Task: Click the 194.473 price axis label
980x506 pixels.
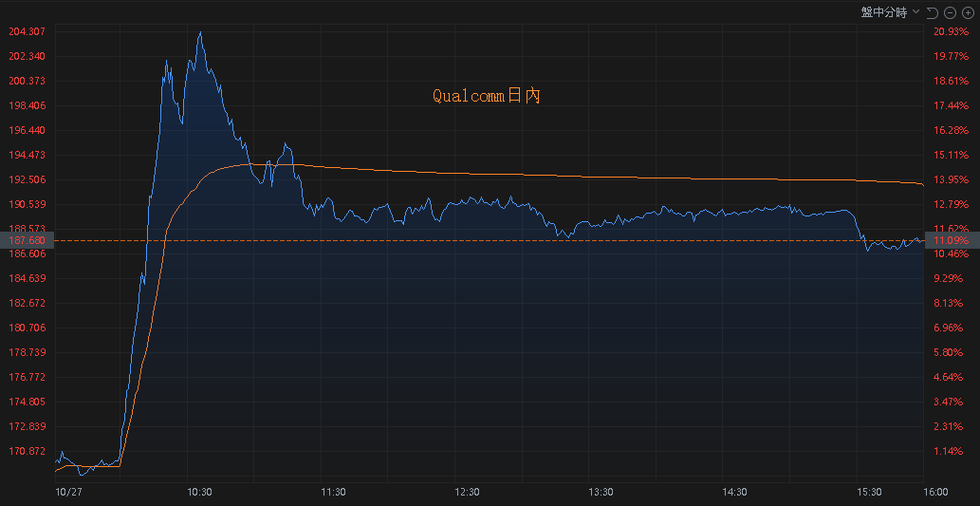Action: [27, 155]
